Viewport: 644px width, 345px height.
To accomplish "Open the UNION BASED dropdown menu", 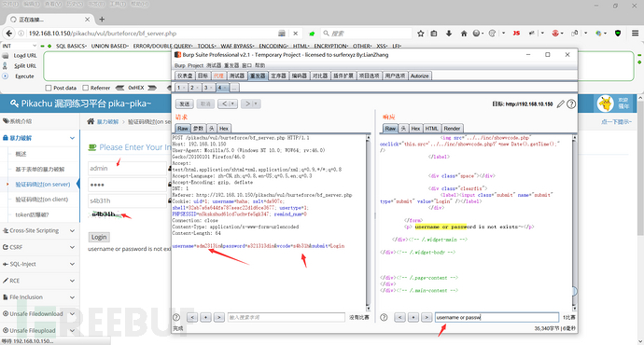I will (109, 46).
